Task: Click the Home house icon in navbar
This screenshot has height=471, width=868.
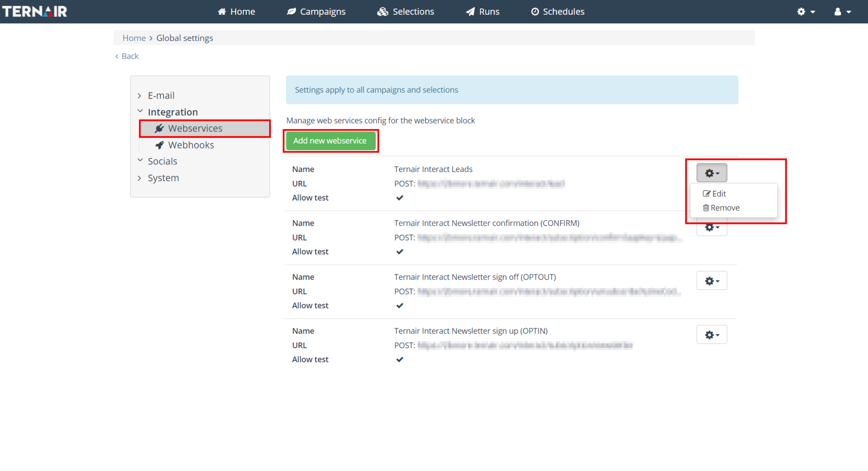Action: [x=222, y=12]
